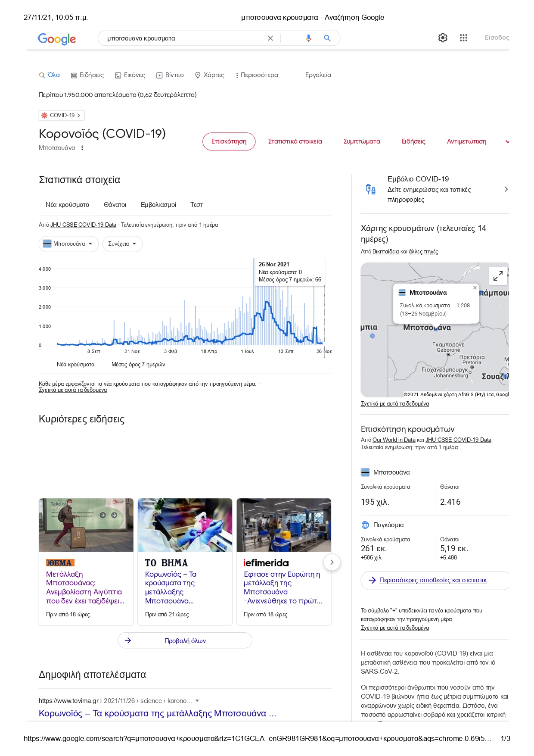Start voice search with microphone icon
534x756 pixels.
coord(308,38)
